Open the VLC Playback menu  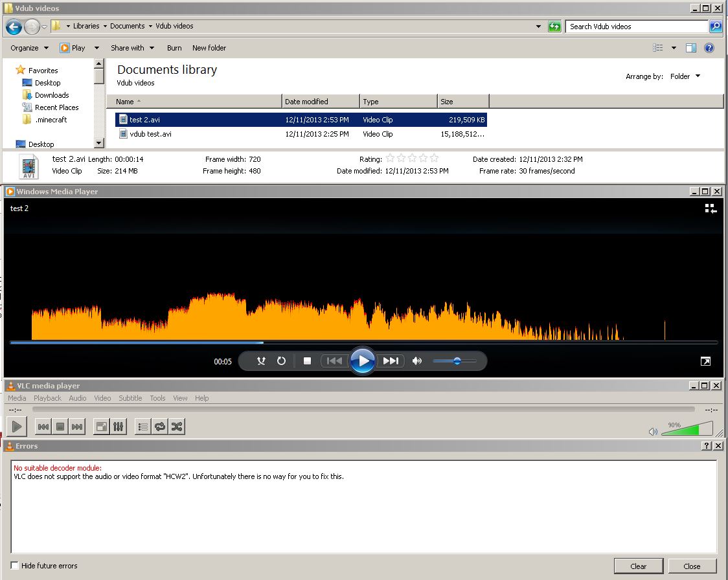point(47,398)
